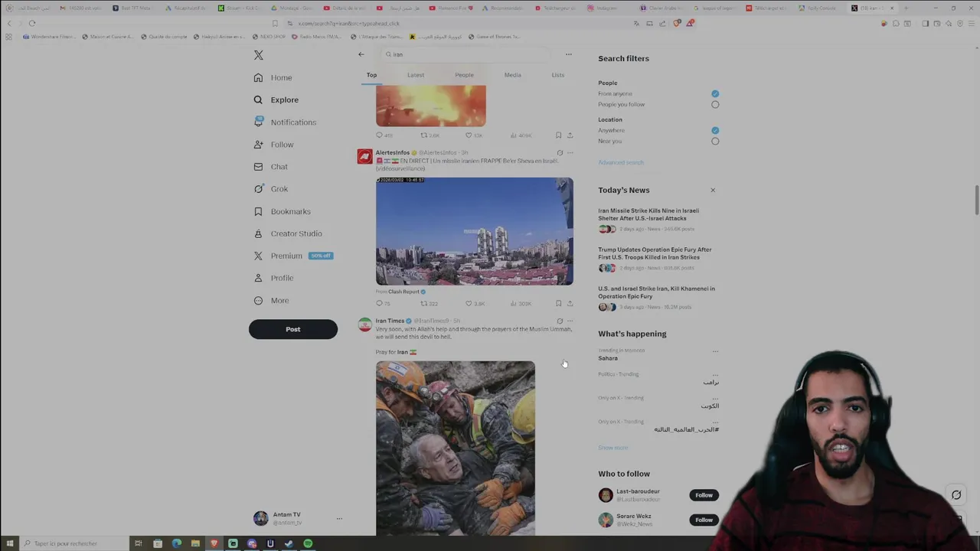Follow Last-baroudeur account
This screenshot has width=980, height=551.
pos(704,495)
